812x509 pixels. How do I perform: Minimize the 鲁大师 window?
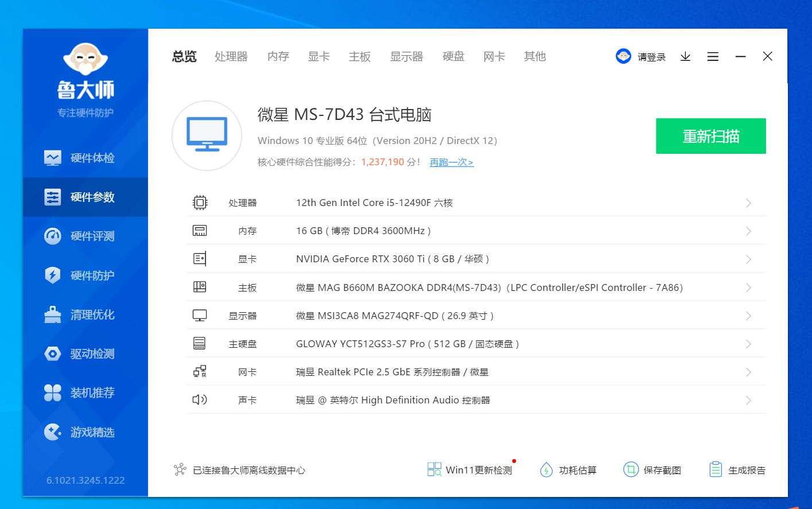[740, 56]
